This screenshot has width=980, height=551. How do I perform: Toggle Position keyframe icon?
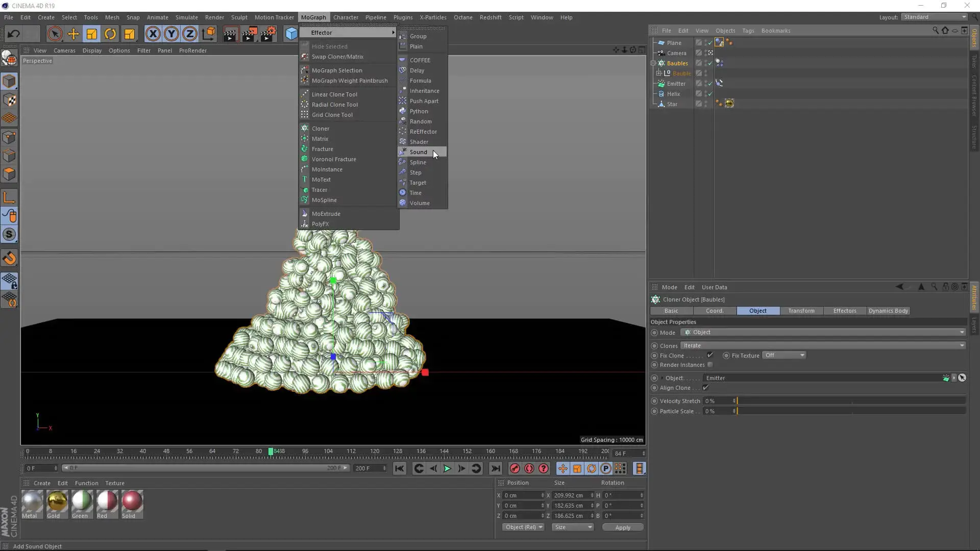562,468
